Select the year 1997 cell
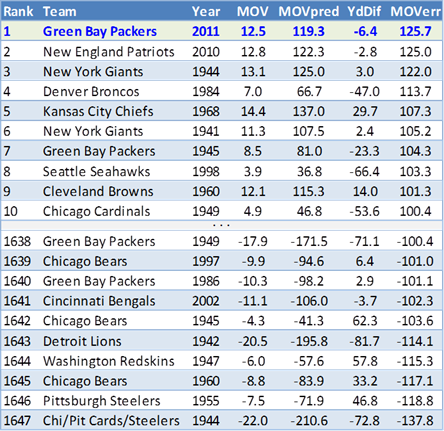This screenshot has height=431, width=444. [x=206, y=261]
